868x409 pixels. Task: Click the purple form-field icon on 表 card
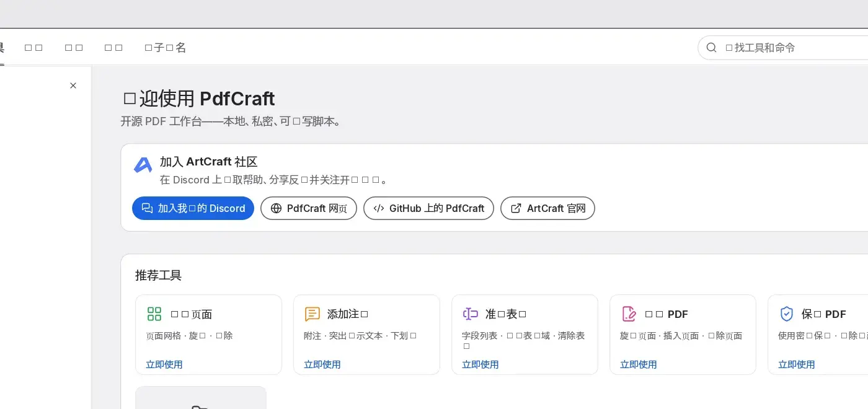pos(471,314)
